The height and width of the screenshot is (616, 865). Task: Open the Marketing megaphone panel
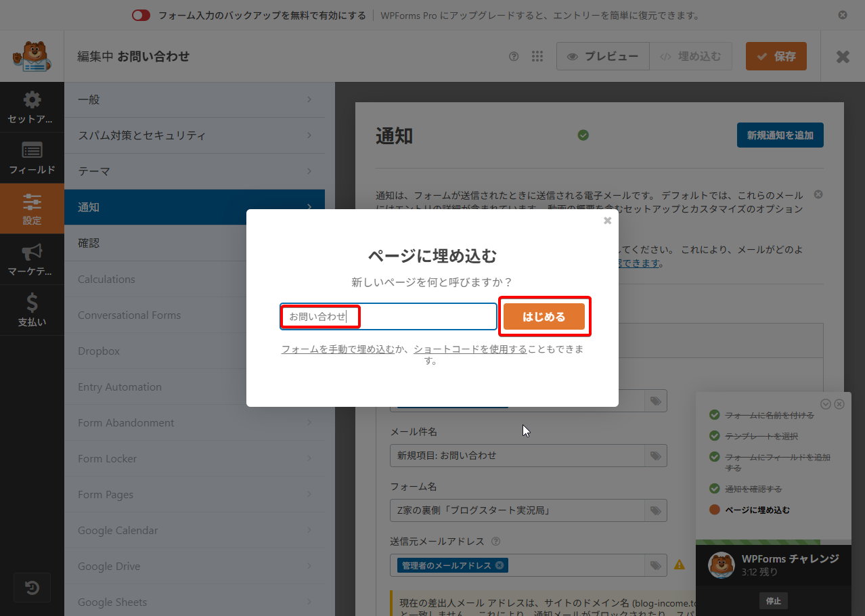coord(32,259)
